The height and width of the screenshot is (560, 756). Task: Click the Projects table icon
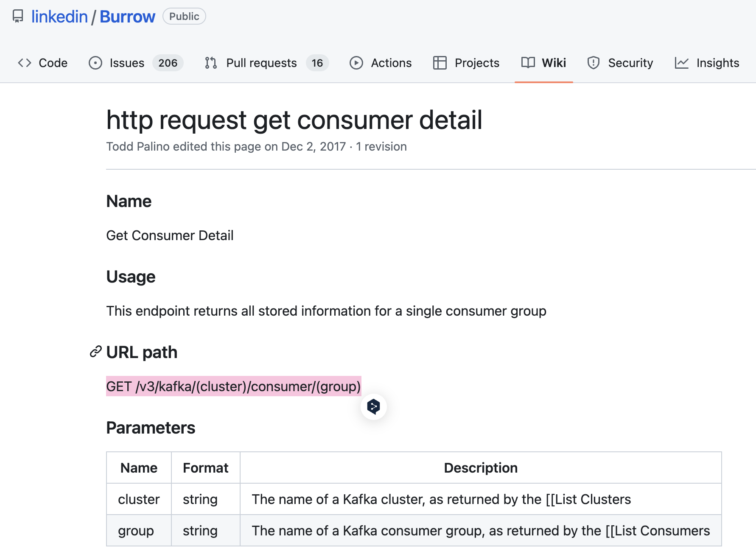(x=440, y=63)
